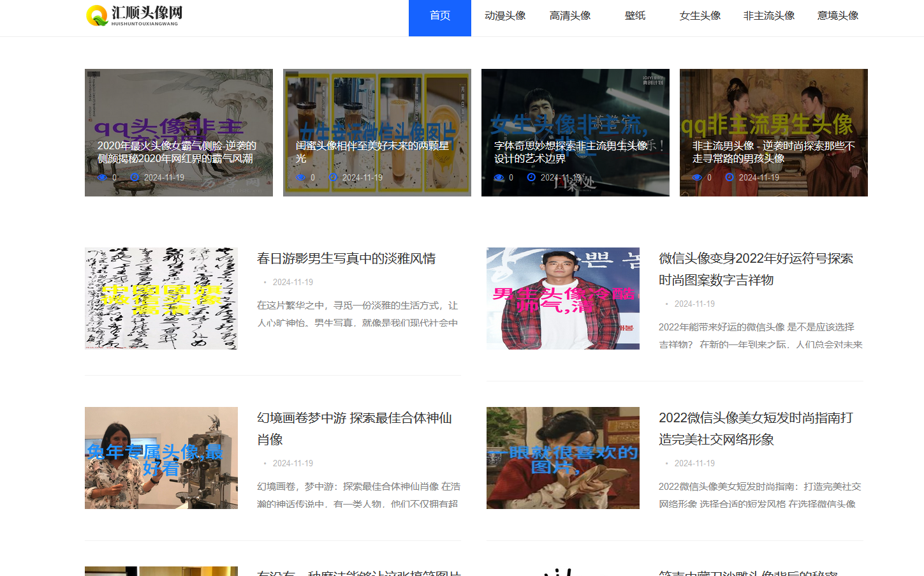Click the excerpt starting 幻境画卷，梦中游：探索
Screen dimensions: 924x576
358,495
